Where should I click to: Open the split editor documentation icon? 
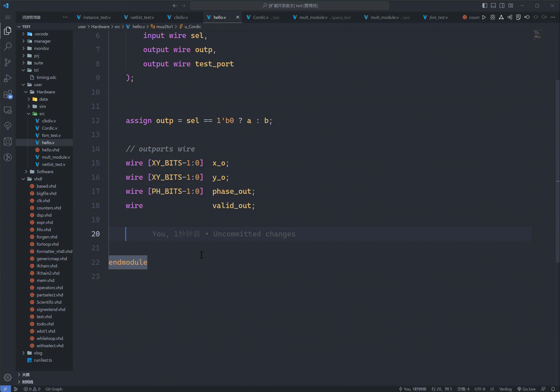pyautogui.click(x=518, y=17)
